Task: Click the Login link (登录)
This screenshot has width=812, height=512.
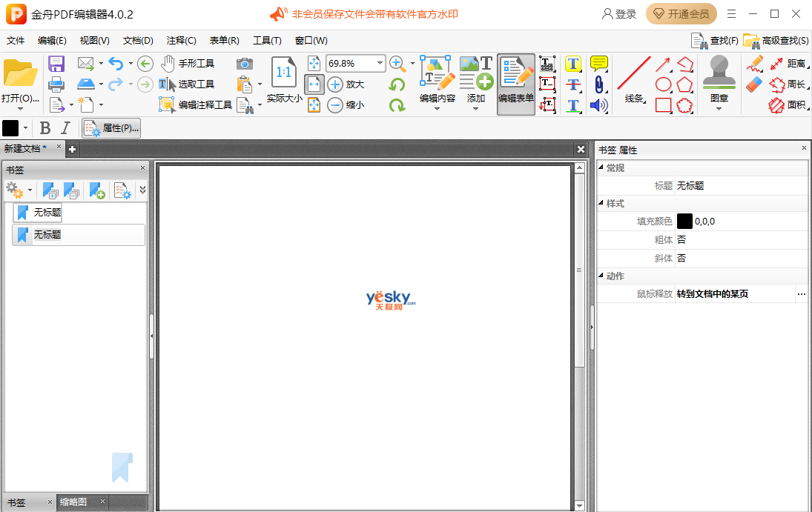Action: [619, 14]
